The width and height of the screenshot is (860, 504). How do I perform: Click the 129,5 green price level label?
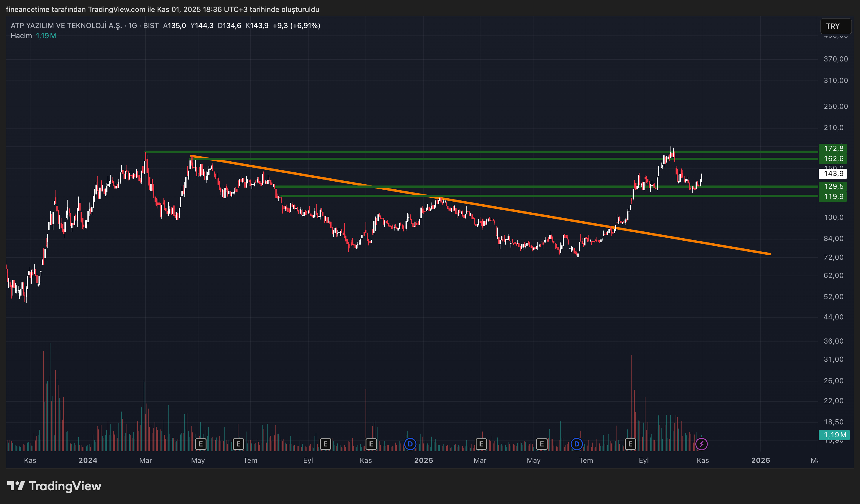[x=833, y=186]
